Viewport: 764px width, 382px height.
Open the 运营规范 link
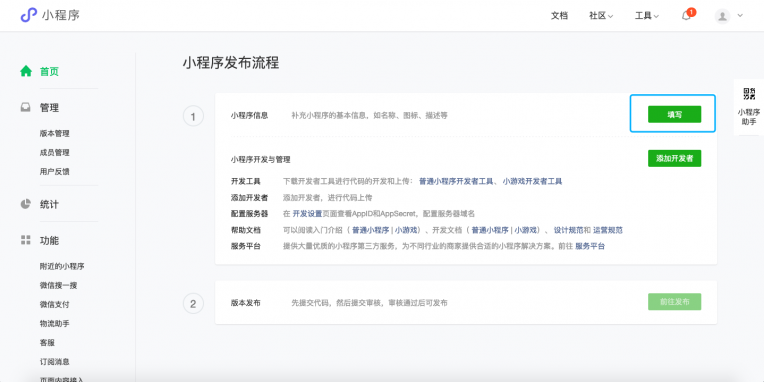tap(608, 230)
